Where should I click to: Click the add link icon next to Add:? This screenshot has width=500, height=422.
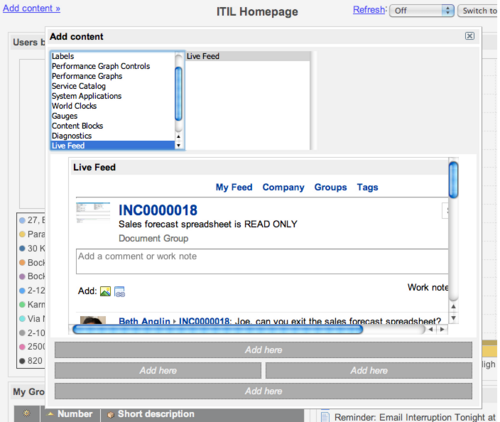click(120, 291)
